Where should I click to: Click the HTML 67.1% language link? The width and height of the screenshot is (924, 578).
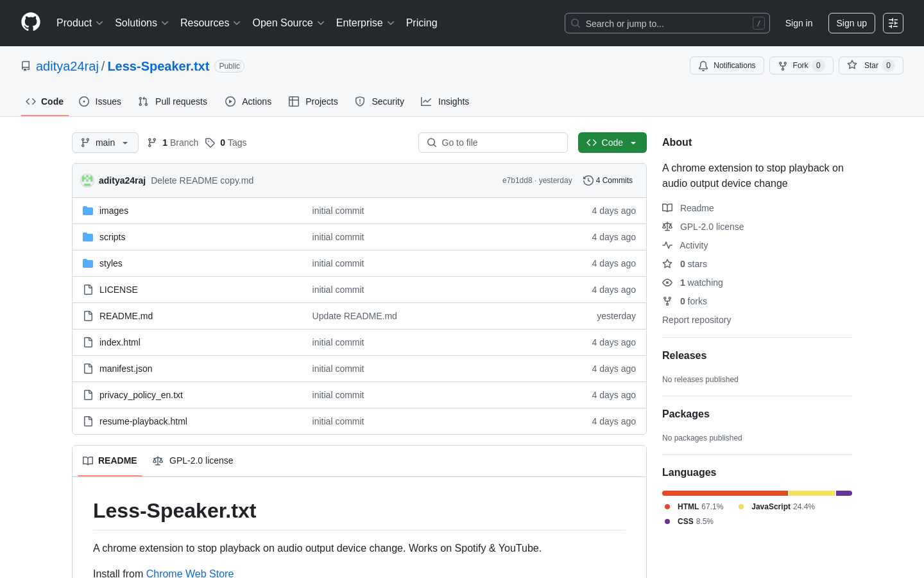[694, 507]
